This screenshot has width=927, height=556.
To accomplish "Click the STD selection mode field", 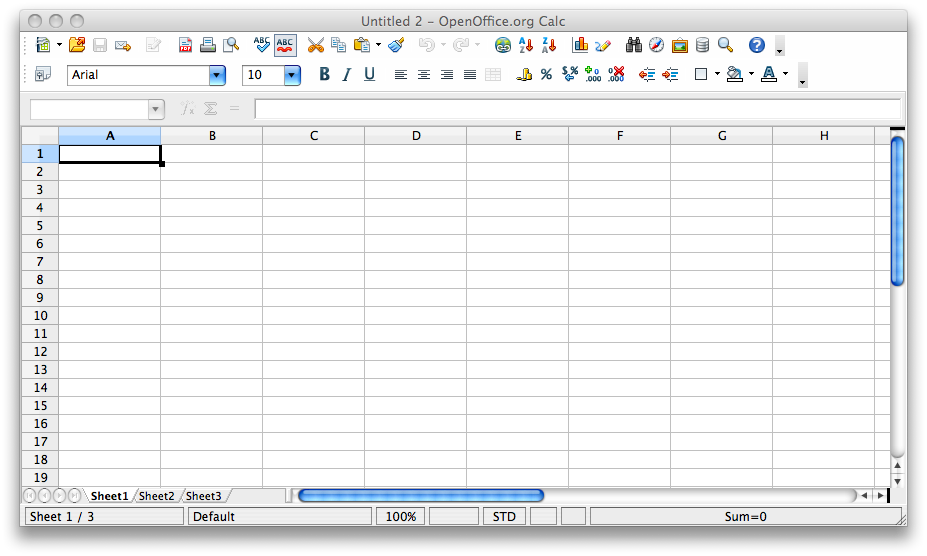I will [505, 517].
